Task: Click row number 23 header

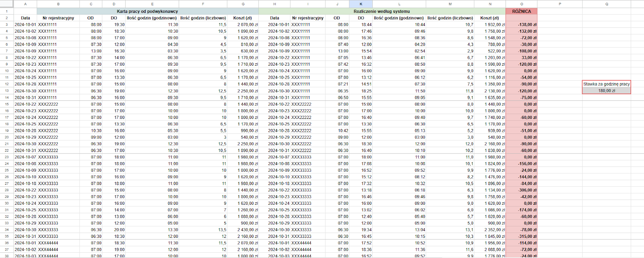Action: tap(7, 157)
